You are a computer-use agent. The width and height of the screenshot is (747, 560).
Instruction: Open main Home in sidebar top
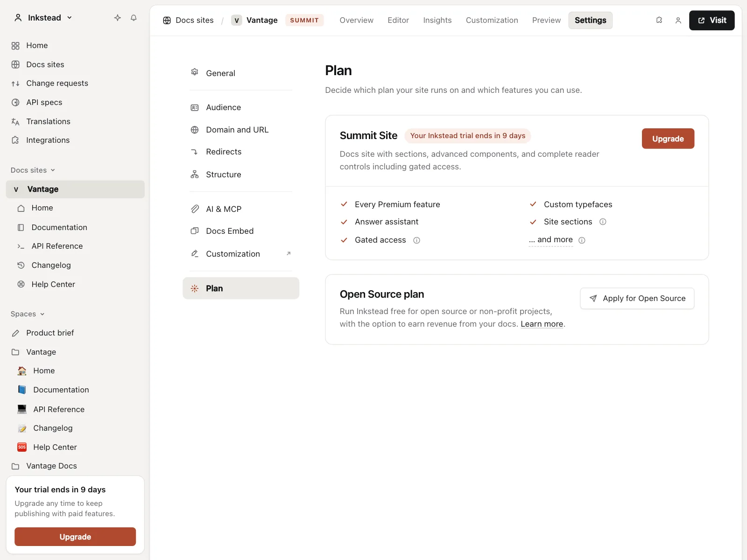click(x=75, y=45)
